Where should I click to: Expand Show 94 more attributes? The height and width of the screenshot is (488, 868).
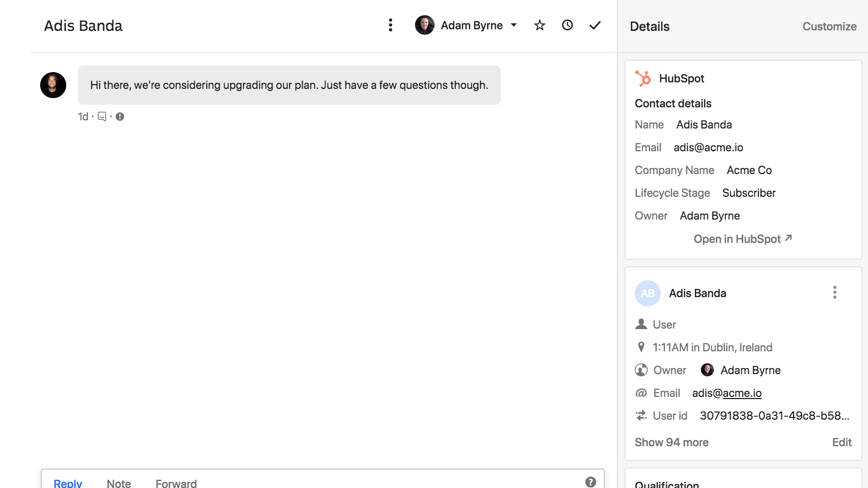tap(672, 442)
